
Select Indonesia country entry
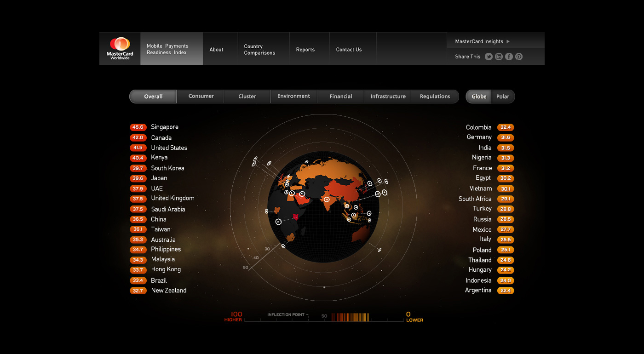pyautogui.click(x=478, y=280)
